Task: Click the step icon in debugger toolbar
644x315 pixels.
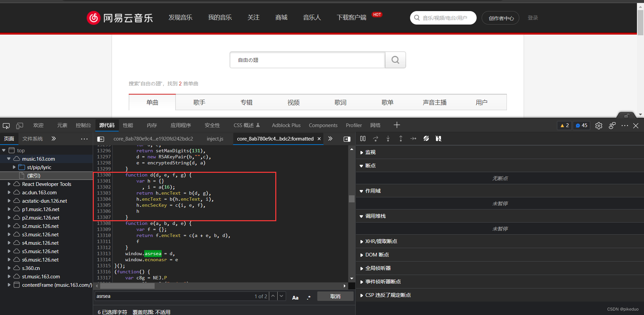Action: [x=413, y=139]
